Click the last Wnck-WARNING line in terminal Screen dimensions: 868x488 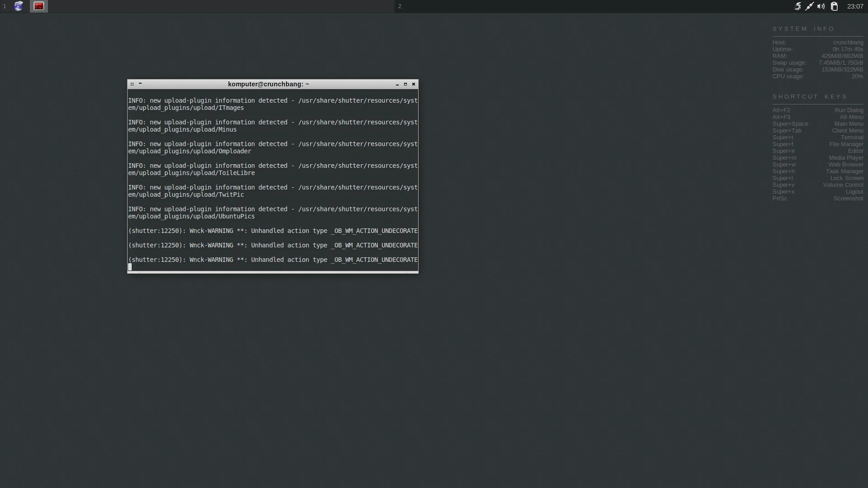point(273,260)
